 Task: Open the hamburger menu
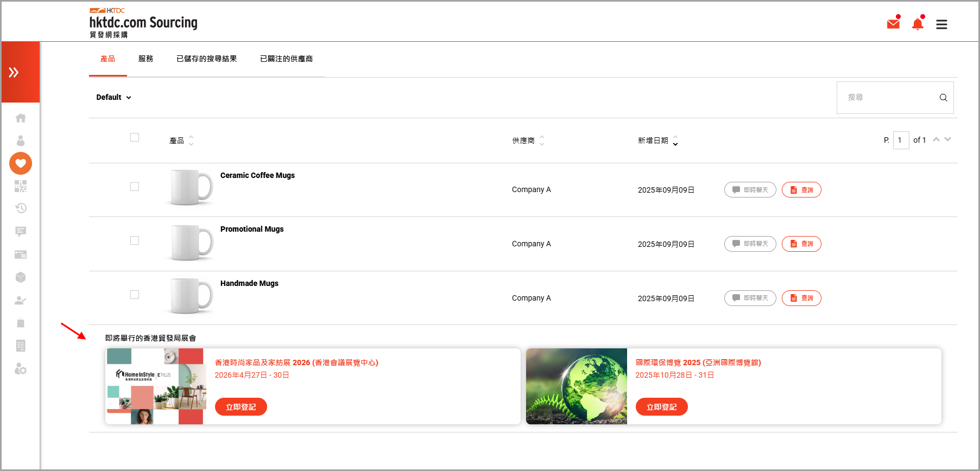tap(941, 24)
